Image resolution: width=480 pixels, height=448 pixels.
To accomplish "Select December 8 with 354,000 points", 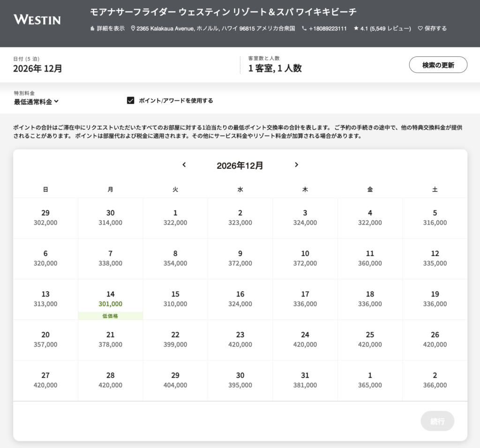I will (x=175, y=259).
